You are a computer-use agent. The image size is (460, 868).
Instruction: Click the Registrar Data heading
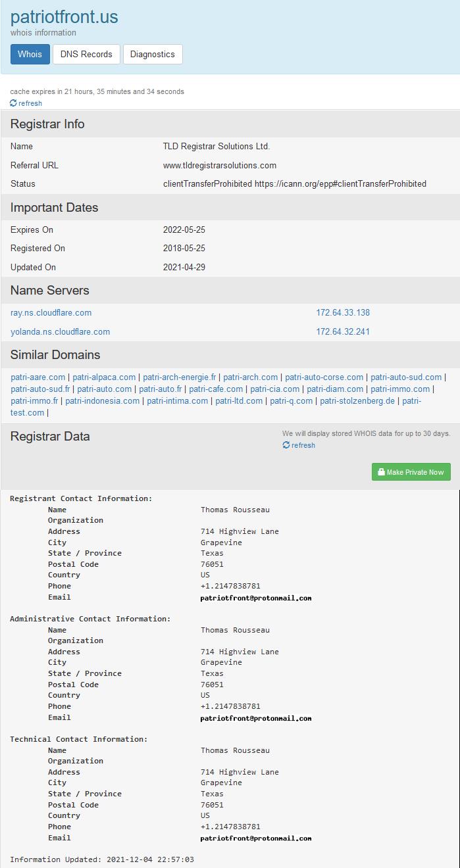pyautogui.click(x=50, y=437)
